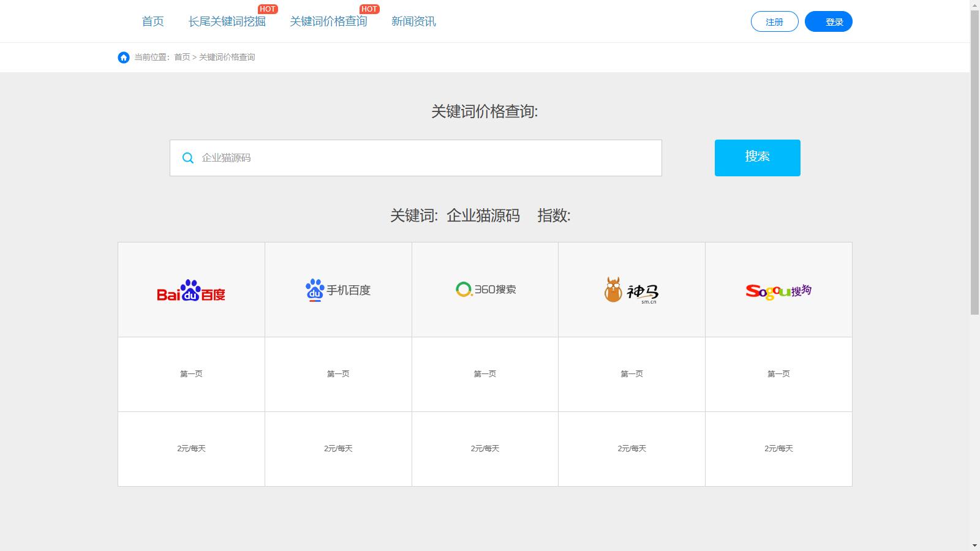Image resolution: width=980 pixels, height=551 pixels.
Task: Click the Baidu logo in the table
Action: (x=191, y=290)
